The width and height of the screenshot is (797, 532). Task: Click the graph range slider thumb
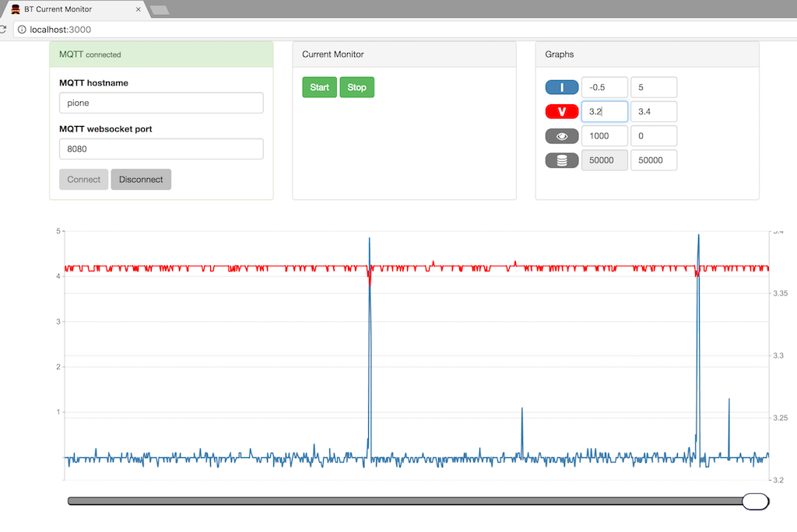(755, 502)
